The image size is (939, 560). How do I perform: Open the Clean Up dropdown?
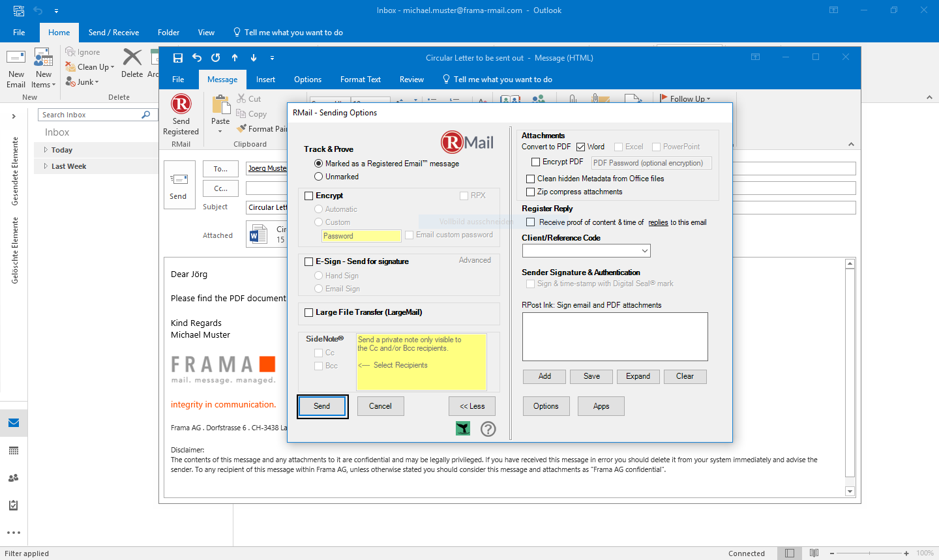(x=112, y=67)
